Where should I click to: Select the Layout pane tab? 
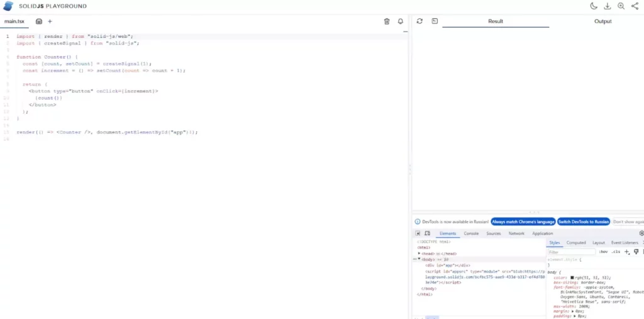[599, 243]
